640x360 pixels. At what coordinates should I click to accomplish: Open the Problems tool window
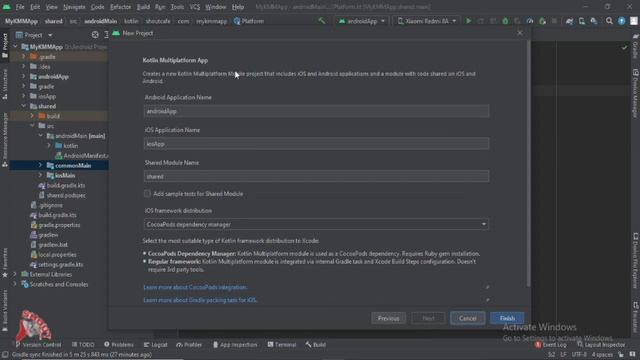[x=119, y=344]
